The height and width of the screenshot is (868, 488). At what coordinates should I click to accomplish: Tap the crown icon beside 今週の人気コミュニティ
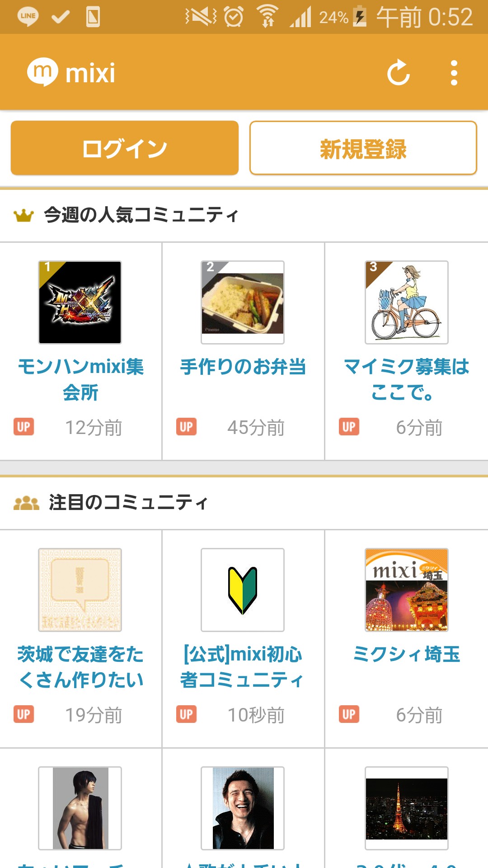(x=23, y=215)
